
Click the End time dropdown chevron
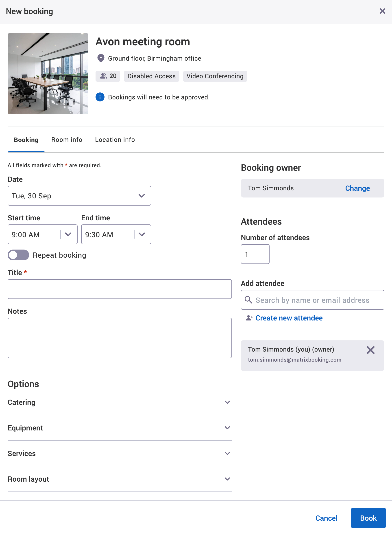tap(142, 234)
